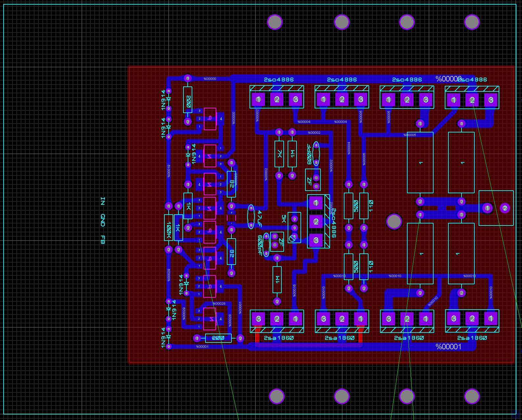Click the vertical 200 resistor at top
This screenshot has width=522, height=420.
click(x=188, y=100)
